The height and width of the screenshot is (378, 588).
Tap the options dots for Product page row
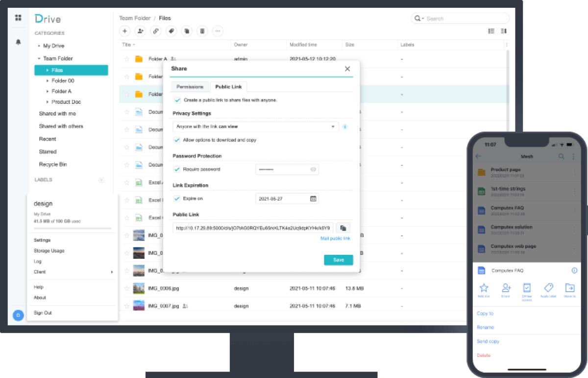574,172
